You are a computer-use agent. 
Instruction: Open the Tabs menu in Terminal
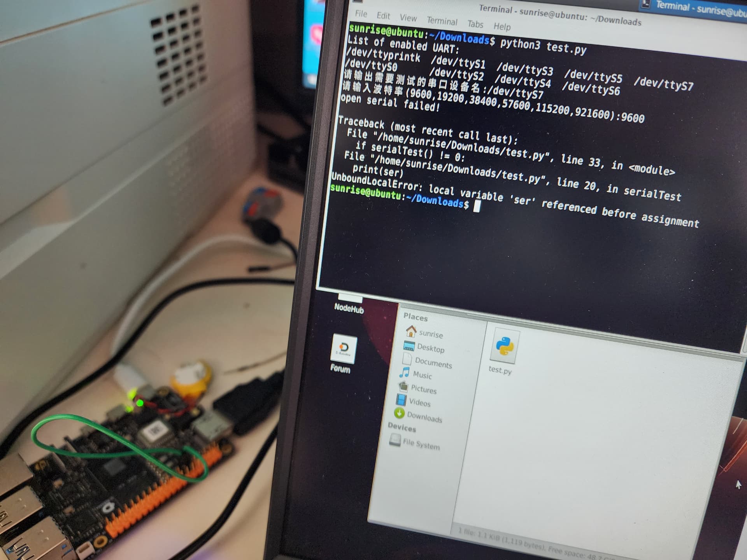475,24
